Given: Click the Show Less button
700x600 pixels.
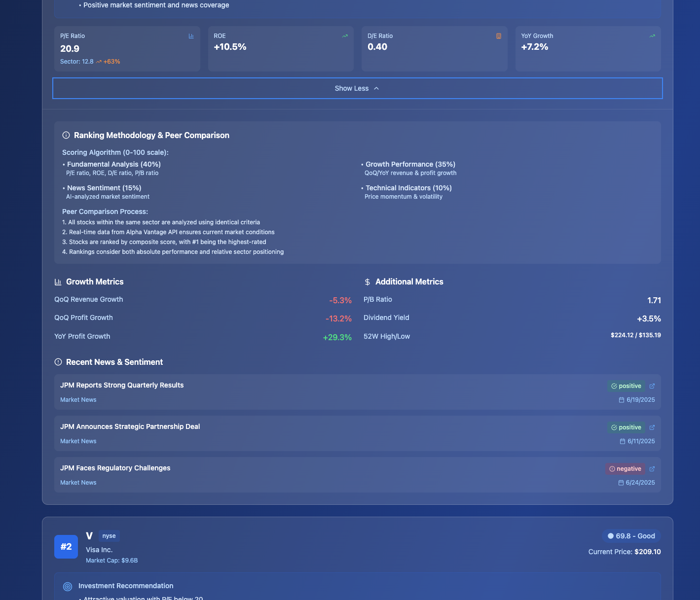Looking at the screenshot, I should click(x=357, y=88).
